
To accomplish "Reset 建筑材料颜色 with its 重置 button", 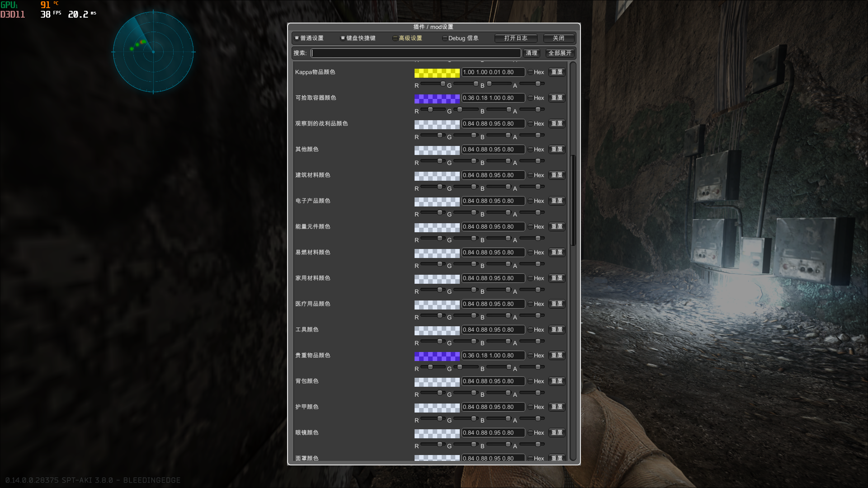I will (x=557, y=175).
